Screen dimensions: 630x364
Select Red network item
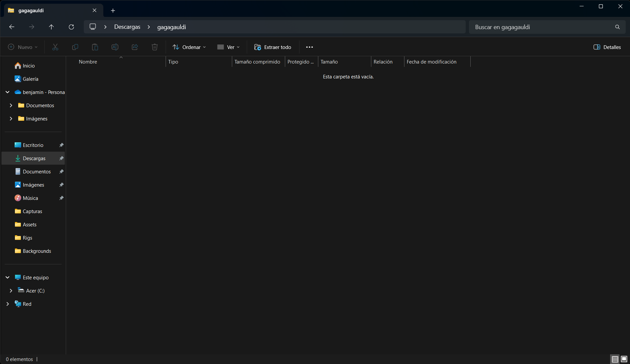point(33,304)
